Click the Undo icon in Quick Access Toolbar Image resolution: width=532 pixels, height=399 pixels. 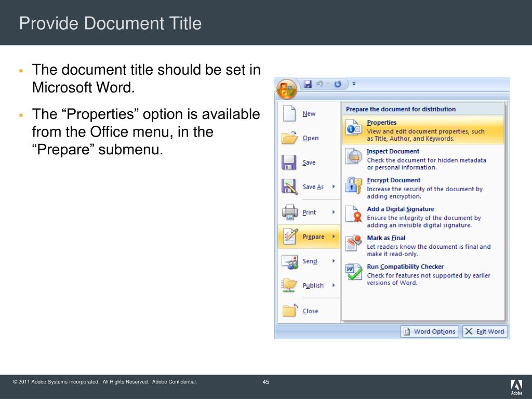coord(320,84)
